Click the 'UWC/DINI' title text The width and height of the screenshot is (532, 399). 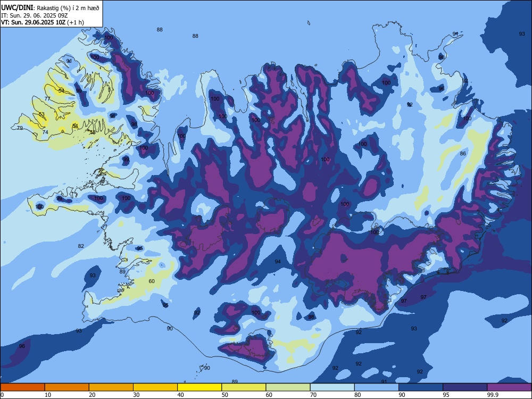[x=17, y=8]
